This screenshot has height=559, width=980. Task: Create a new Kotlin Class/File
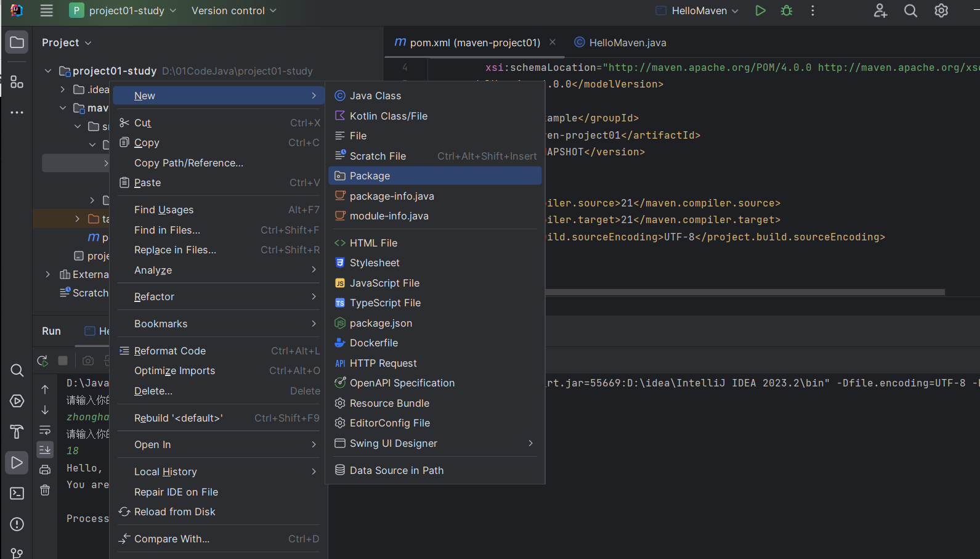[x=435, y=116]
